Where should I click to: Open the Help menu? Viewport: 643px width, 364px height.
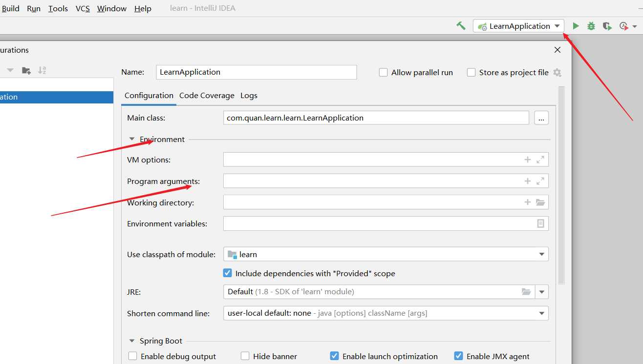[x=143, y=8]
